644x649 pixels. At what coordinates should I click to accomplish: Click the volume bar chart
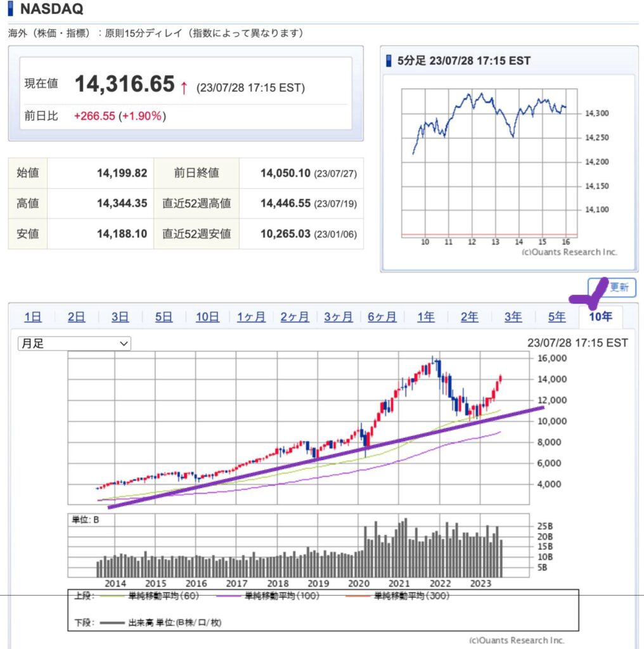tap(299, 546)
